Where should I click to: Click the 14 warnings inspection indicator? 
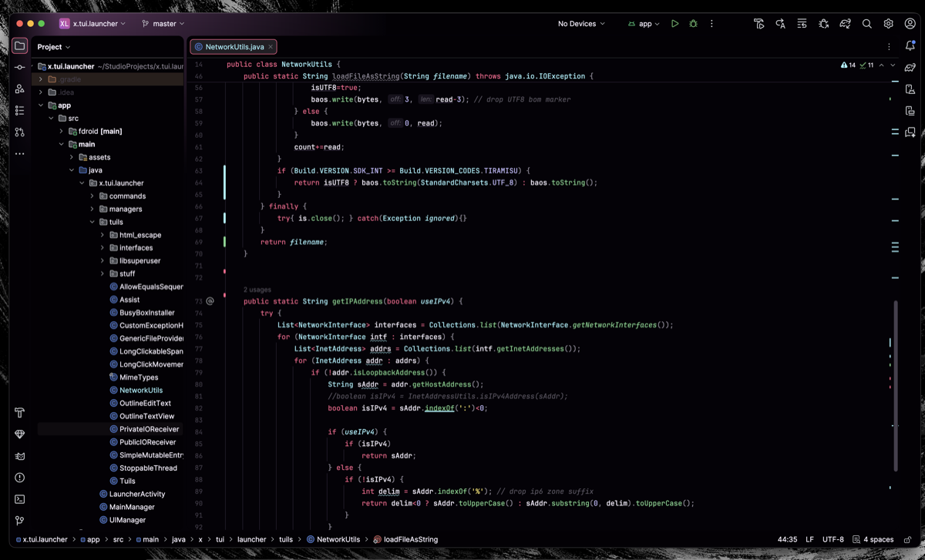pos(848,65)
